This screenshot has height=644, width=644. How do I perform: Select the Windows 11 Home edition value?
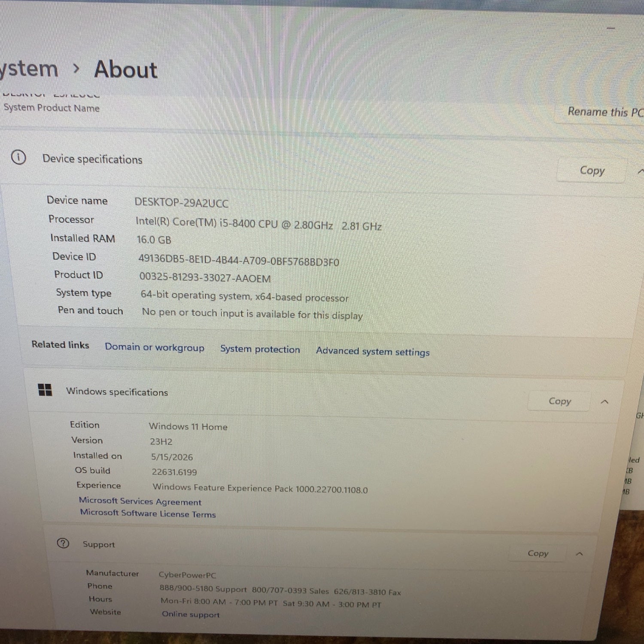click(188, 426)
